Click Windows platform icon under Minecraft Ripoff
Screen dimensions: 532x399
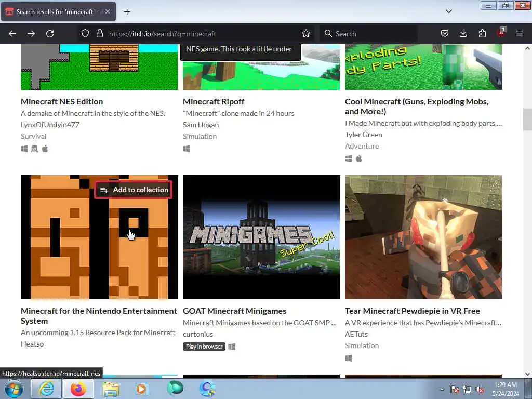point(187,149)
